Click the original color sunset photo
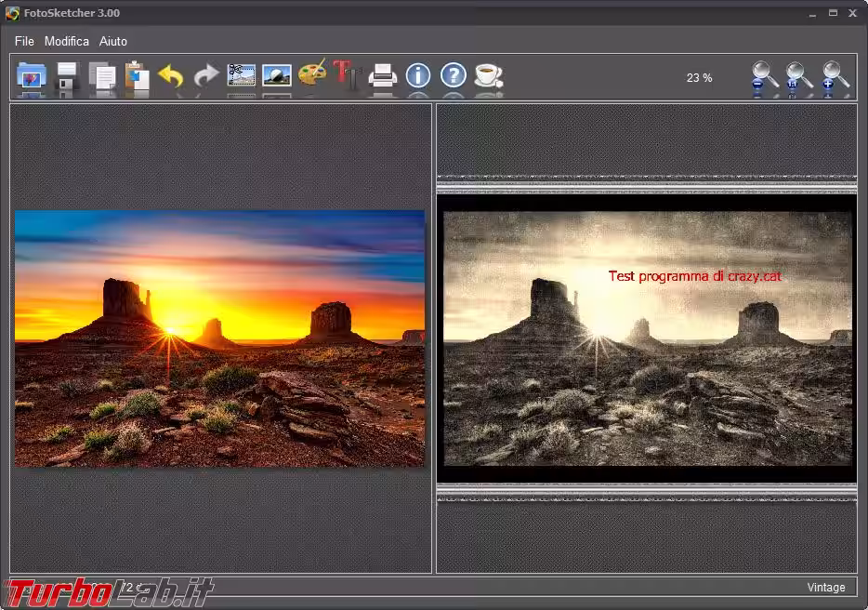868x610 pixels. (219, 338)
